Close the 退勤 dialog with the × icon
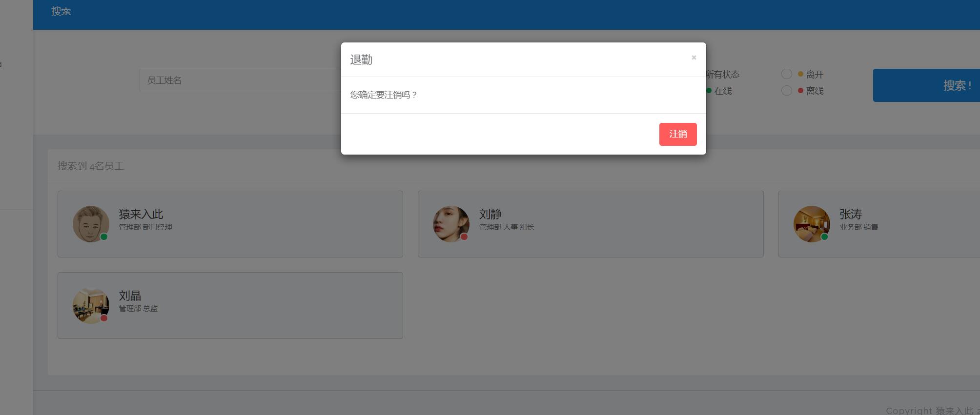Image resolution: width=980 pixels, height=415 pixels. point(694,58)
